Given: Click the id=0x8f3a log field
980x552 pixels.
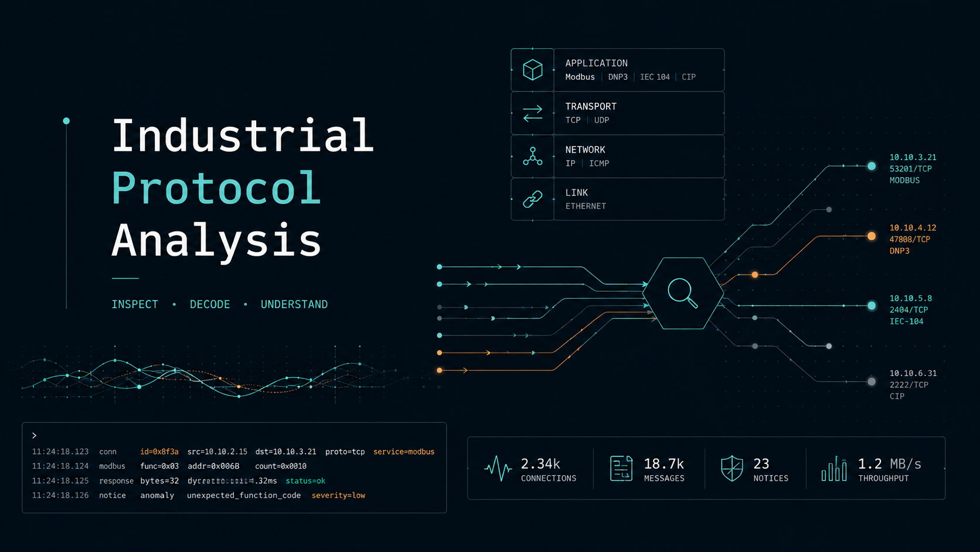Looking at the screenshot, I should 159,452.
